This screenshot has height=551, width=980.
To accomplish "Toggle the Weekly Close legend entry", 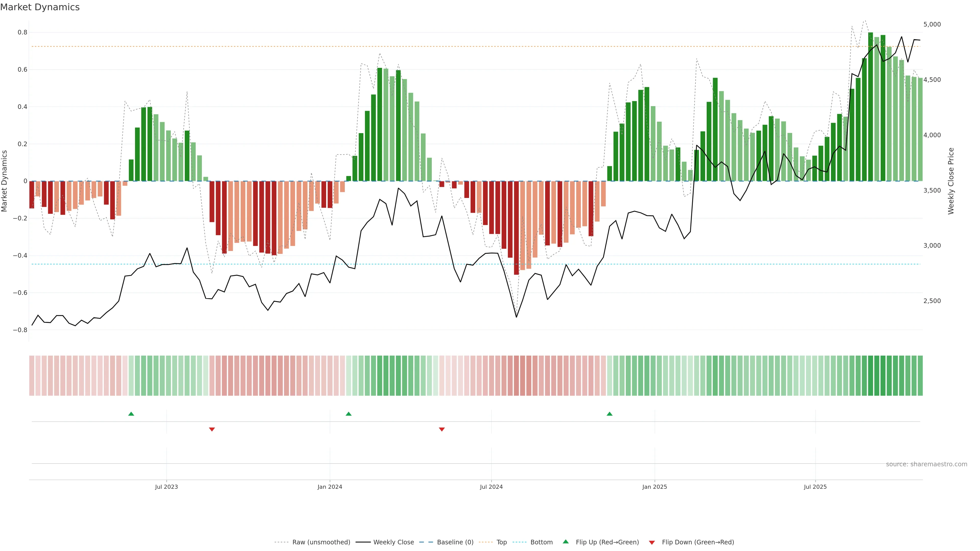I will point(393,542).
